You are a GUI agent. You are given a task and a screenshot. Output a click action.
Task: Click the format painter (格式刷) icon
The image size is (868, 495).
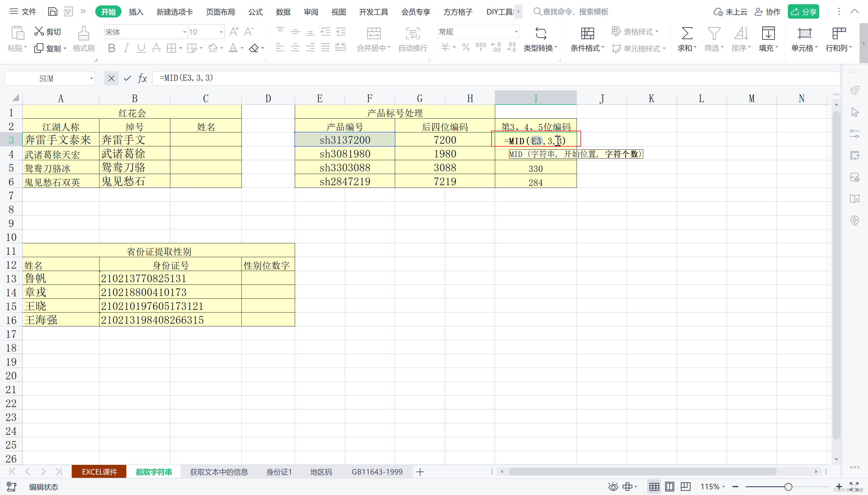(x=83, y=33)
